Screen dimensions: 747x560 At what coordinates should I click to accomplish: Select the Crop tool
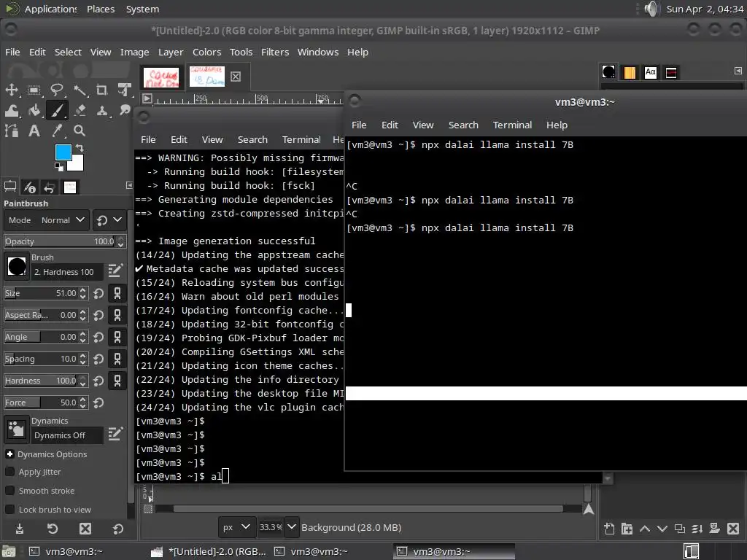[102, 90]
